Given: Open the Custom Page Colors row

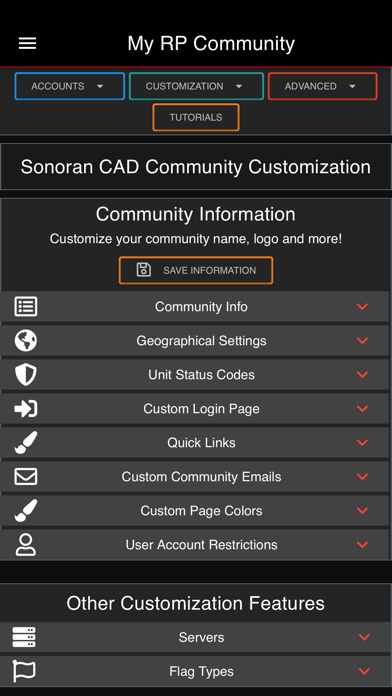Looking at the screenshot, I should [195, 510].
